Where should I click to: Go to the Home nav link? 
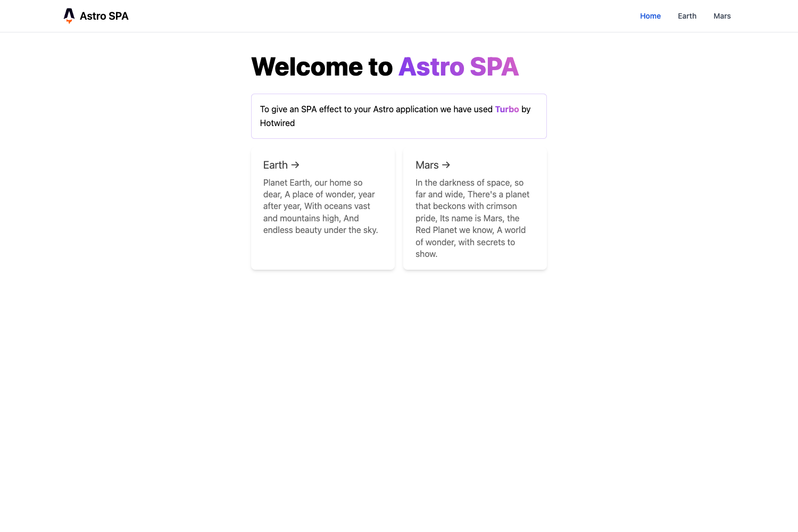pyautogui.click(x=650, y=16)
